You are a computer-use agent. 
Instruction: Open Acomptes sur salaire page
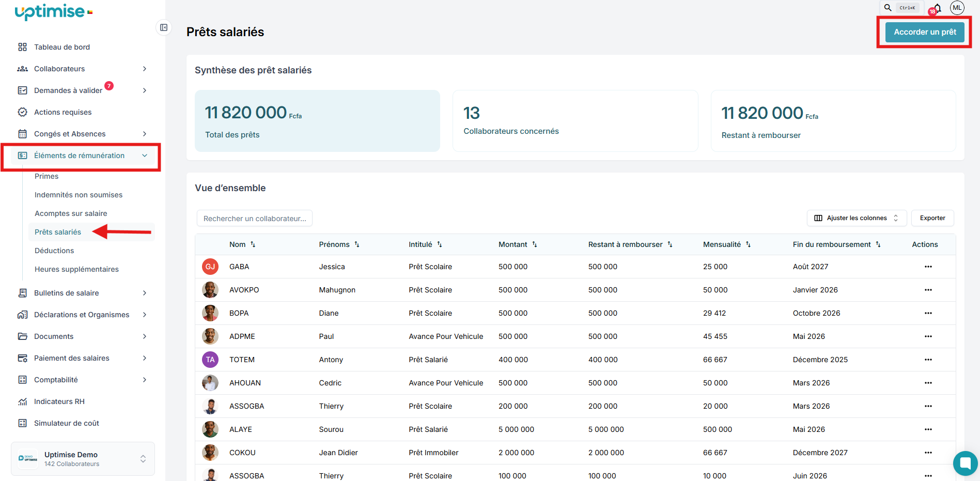coord(71,213)
